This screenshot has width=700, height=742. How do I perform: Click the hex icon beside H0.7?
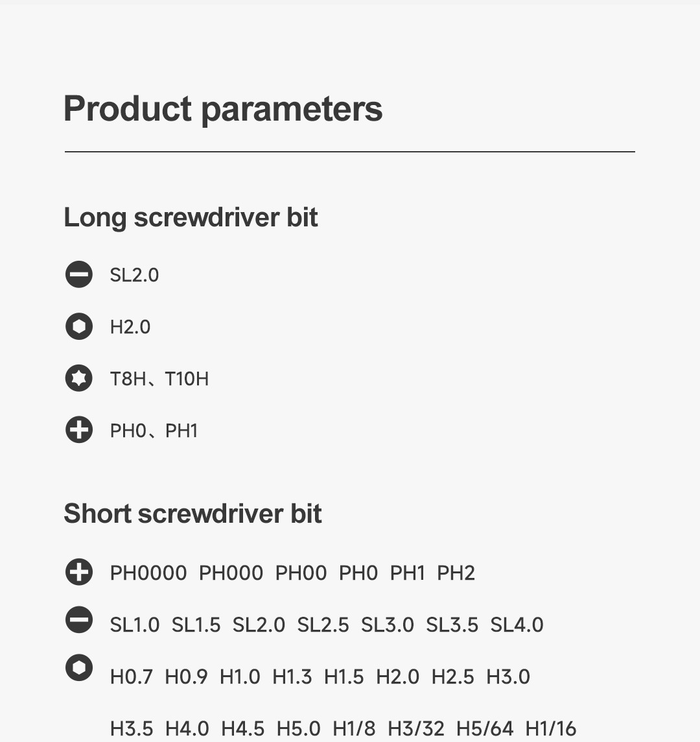tap(79, 668)
